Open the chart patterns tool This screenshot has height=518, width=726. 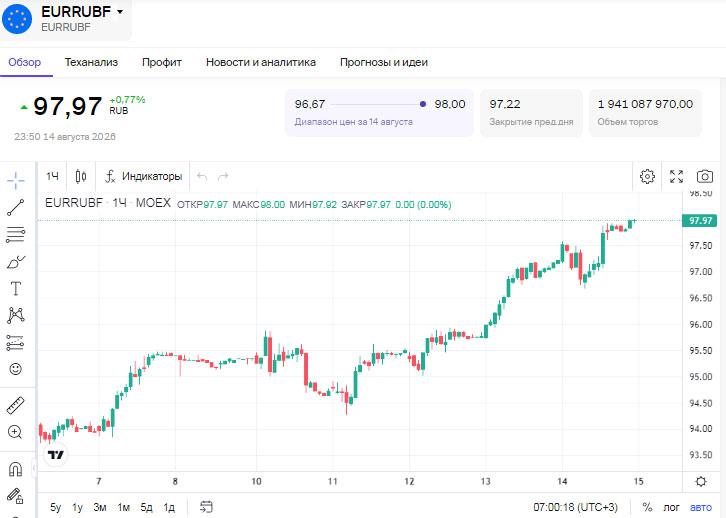[16, 315]
